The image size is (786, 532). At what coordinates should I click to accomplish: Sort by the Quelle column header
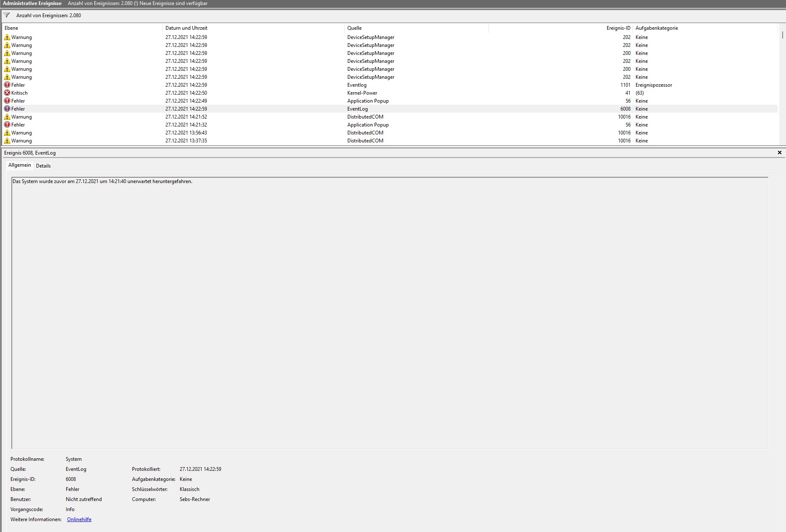[416, 28]
